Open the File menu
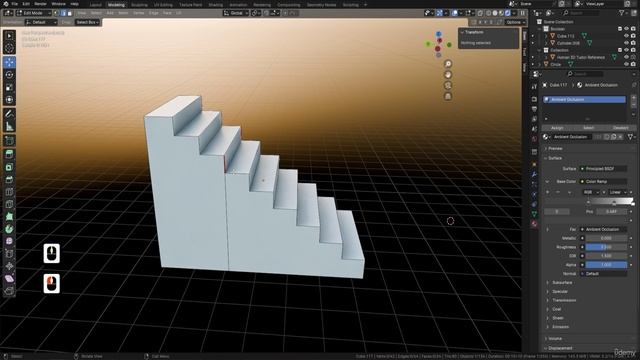 pos(14,4)
